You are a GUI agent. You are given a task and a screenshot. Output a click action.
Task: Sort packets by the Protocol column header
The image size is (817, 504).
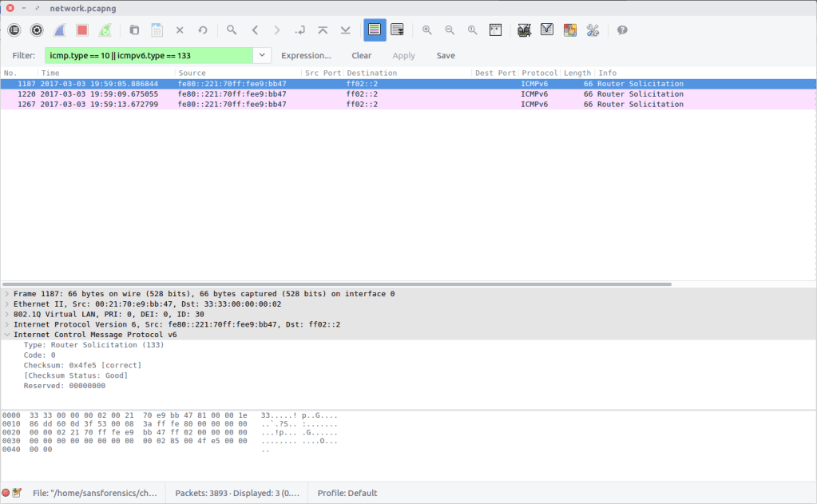click(x=539, y=73)
